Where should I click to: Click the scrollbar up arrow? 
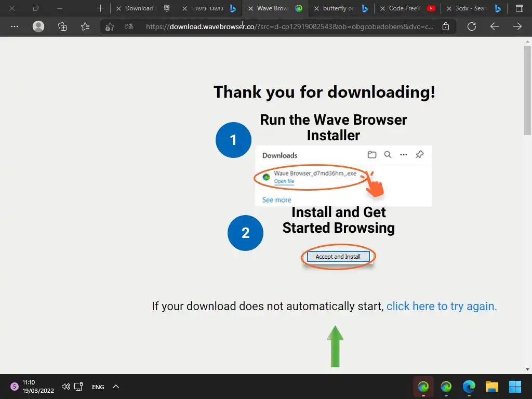[527, 42]
